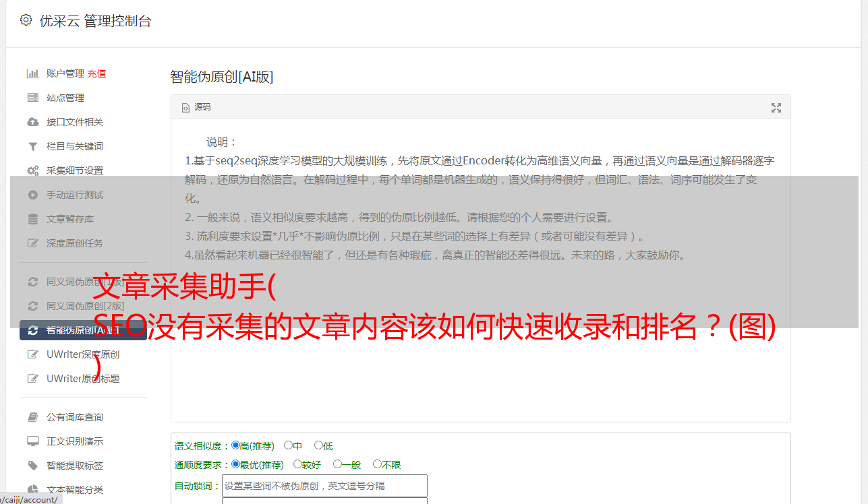The height and width of the screenshot is (504, 868).
Task: Click the play icon for 手动运行测试
Action: point(32,195)
